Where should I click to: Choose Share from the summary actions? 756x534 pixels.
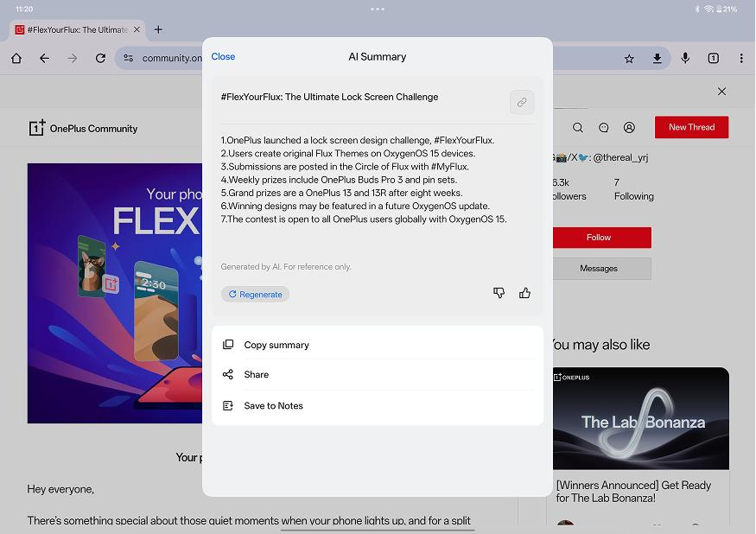(x=257, y=375)
